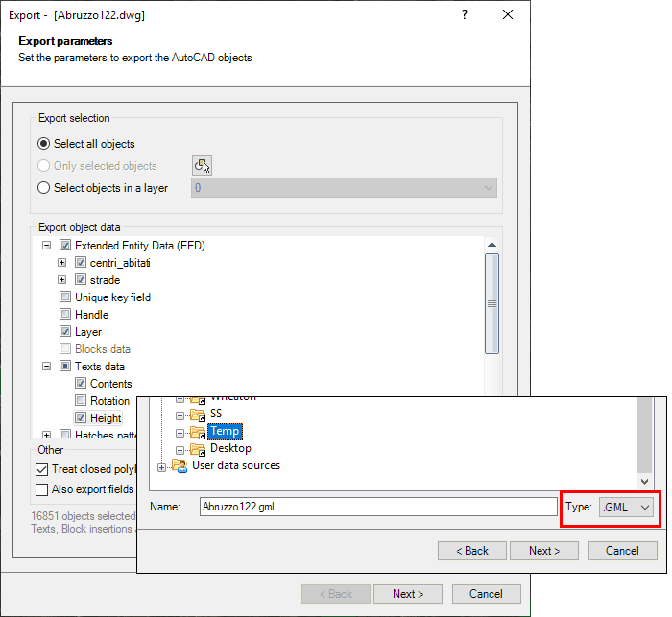
Task: Choose Select objects in a layer option
Action: (44, 188)
